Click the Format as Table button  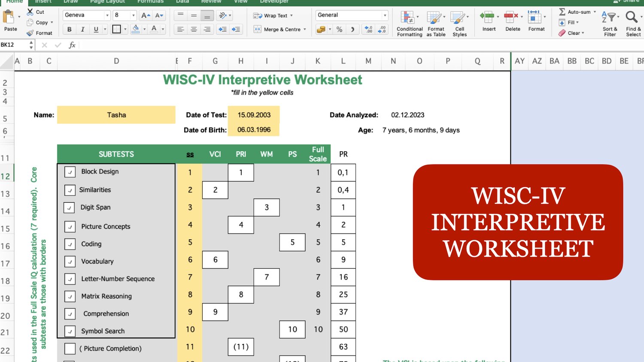coord(436,24)
